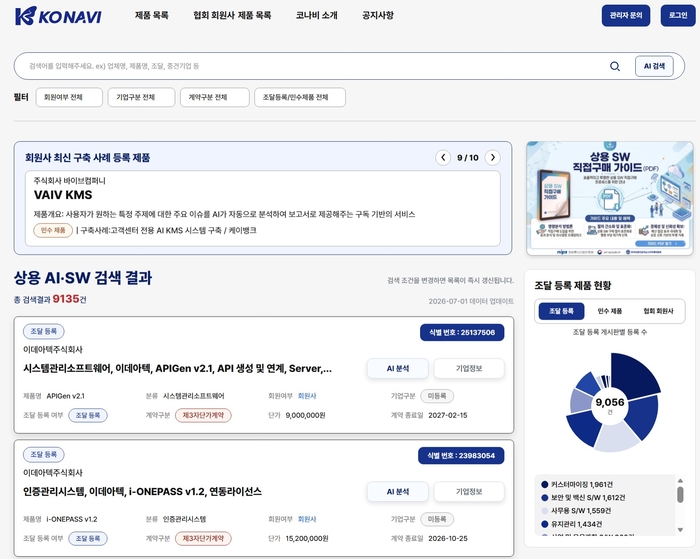Click 이데아텍주식회사 in the APIGen card

click(53, 350)
